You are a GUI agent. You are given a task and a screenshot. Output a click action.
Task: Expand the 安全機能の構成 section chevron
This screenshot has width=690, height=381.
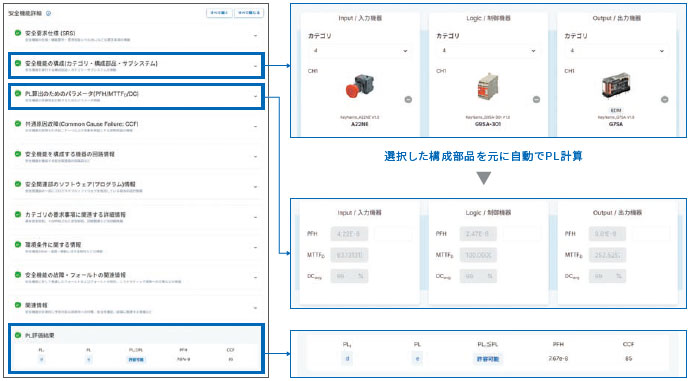click(x=256, y=66)
